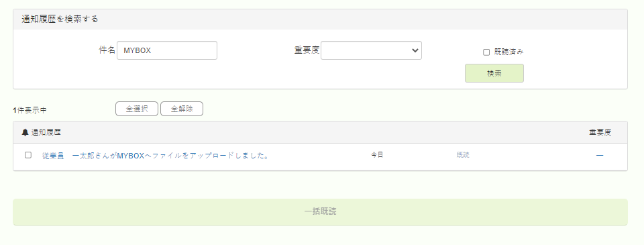Click the 重要度 column header in the table
The image size is (644, 245).
pyautogui.click(x=600, y=132)
